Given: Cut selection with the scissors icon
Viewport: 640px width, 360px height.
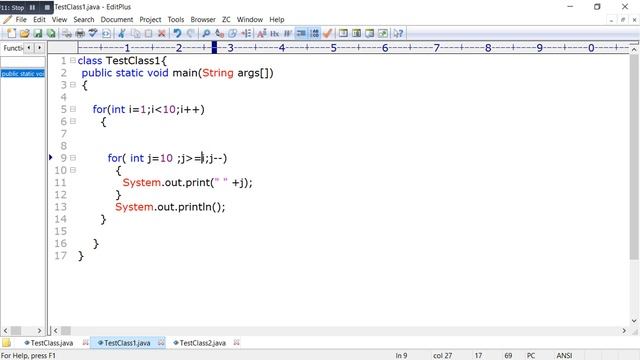Looking at the screenshot, I should coord(122,33).
